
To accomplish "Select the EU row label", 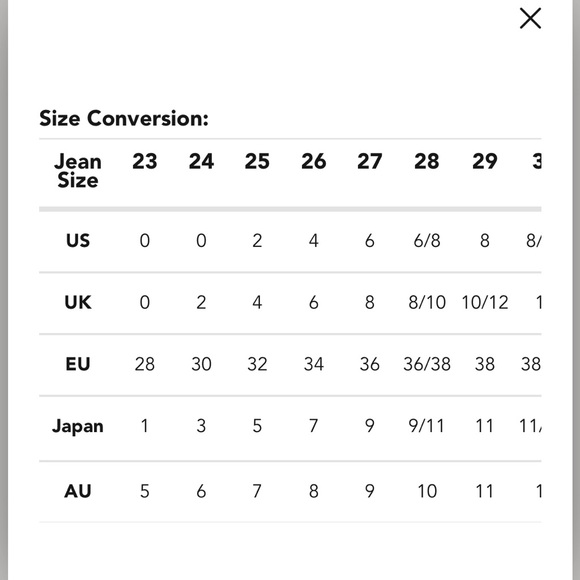I will pyautogui.click(x=78, y=364).
